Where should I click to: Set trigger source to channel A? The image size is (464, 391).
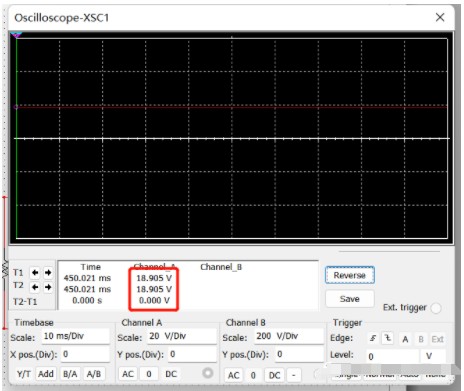coord(405,339)
